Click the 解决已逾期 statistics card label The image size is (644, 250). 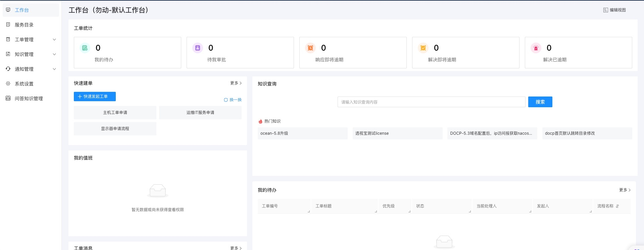pos(555,60)
